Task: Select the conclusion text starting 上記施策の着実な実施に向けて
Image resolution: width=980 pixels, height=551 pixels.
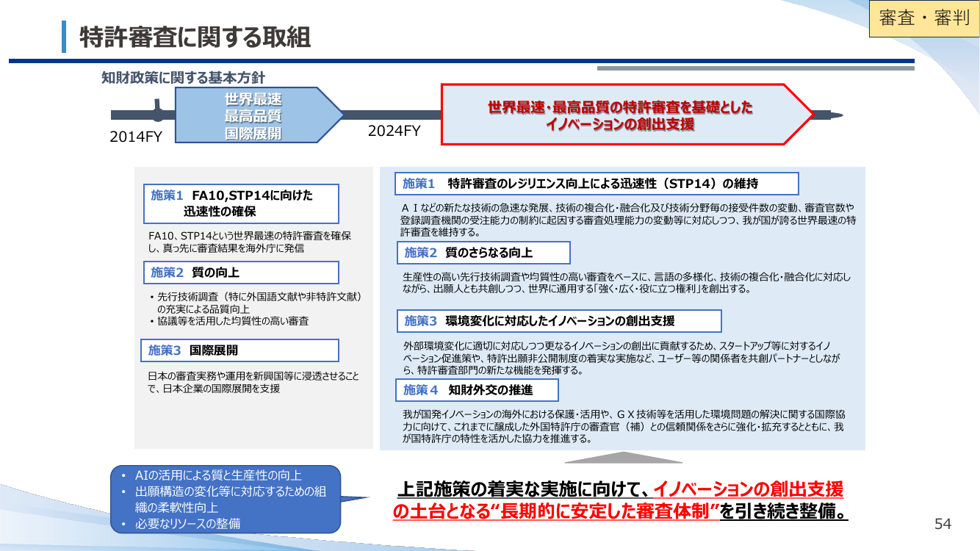Action: [620, 500]
